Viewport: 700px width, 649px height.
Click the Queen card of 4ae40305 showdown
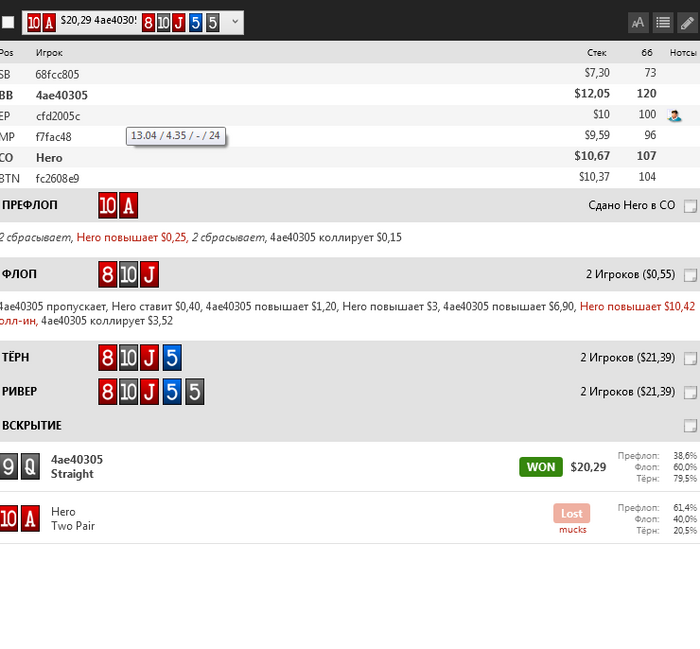point(30,466)
